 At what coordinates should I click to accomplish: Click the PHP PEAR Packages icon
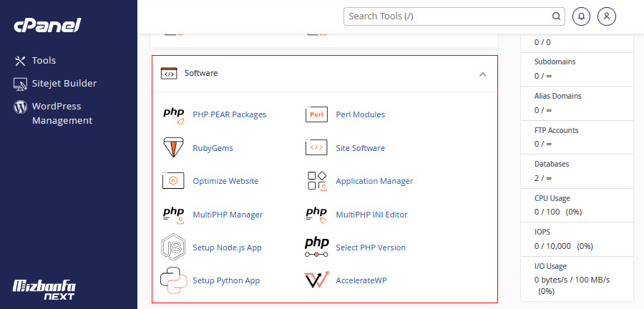(x=174, y=115)
